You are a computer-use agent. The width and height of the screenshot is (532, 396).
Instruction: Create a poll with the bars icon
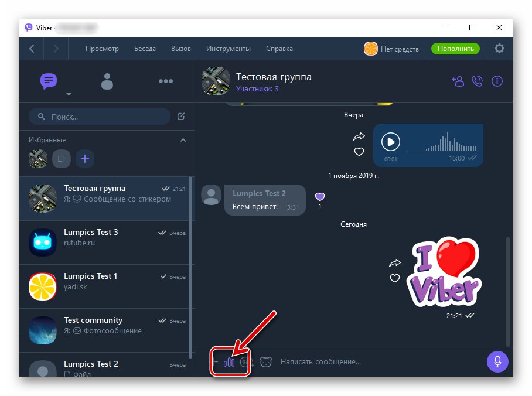pos(229,362)
